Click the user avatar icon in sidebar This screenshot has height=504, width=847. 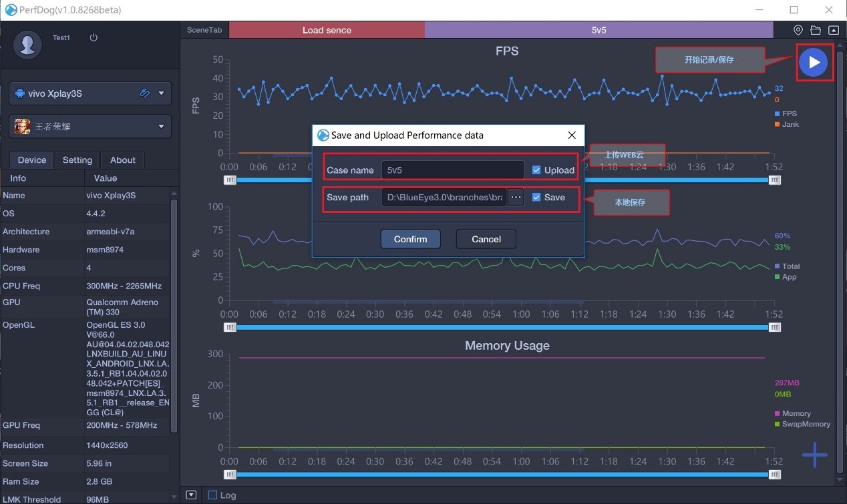pos(27,45)
